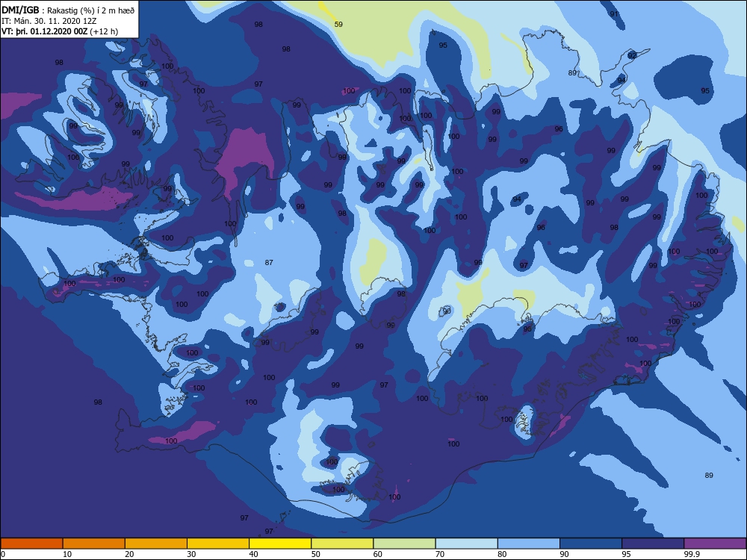Click the bright yellow 40–50 legend swatch
Screen dimensions: 747x560
[x=280, y=544]
